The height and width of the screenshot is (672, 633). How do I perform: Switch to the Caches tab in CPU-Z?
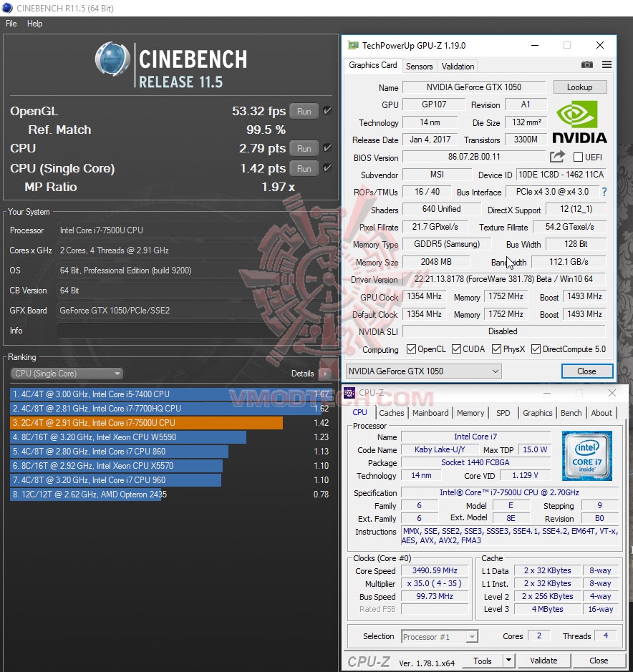(x=391, y=413)
